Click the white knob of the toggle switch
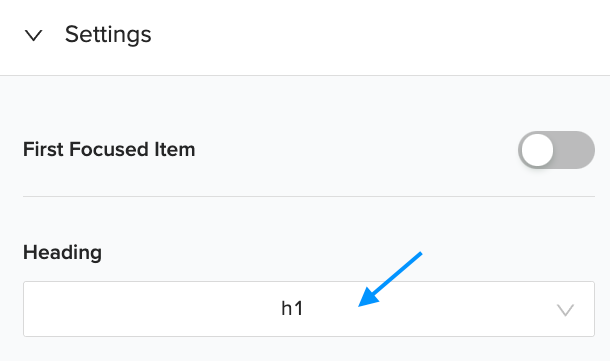The image size is (610, 361). tap(537, 150)
